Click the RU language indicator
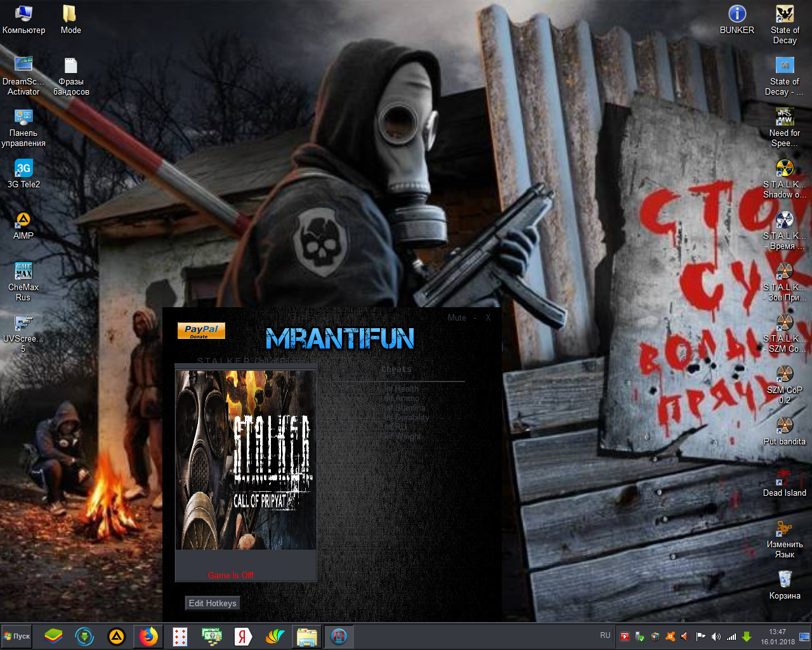Screen dimensions: 812x650 point(605,635)
